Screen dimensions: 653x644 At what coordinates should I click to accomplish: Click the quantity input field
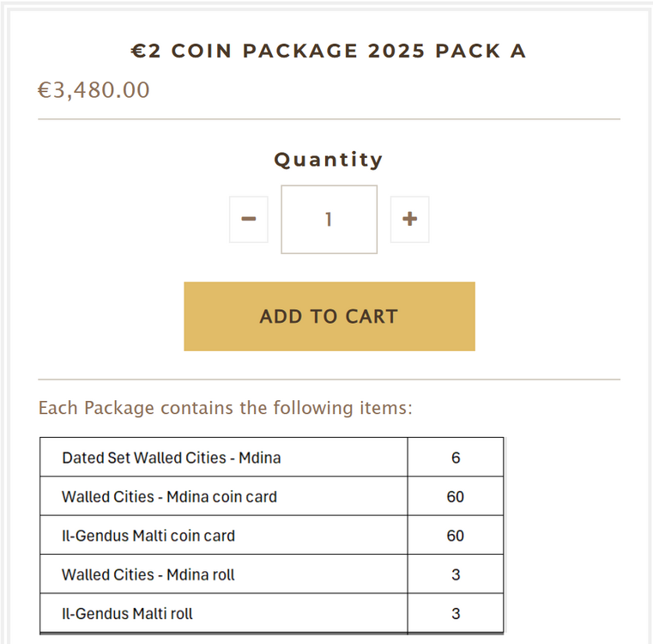pyautogui.click(x=329, y=220)
